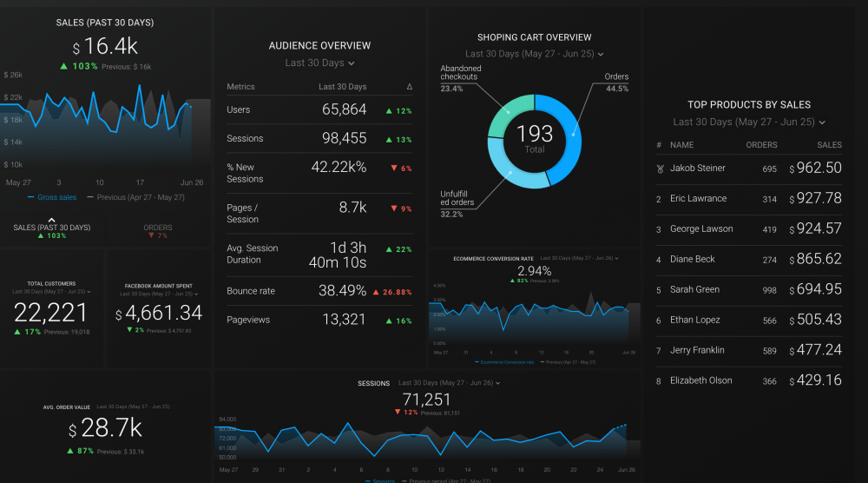This screenshot has width=868, height=483.
Task: Click the red up arrow next to Bounce rate
Action: [x=376, y=292]
